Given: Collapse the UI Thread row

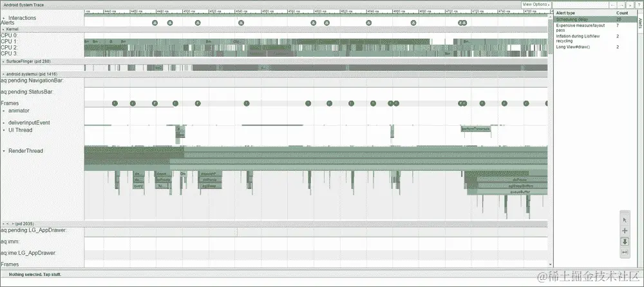Looking at the screenshot, I should pyautogui.click(x=4, y=130).
